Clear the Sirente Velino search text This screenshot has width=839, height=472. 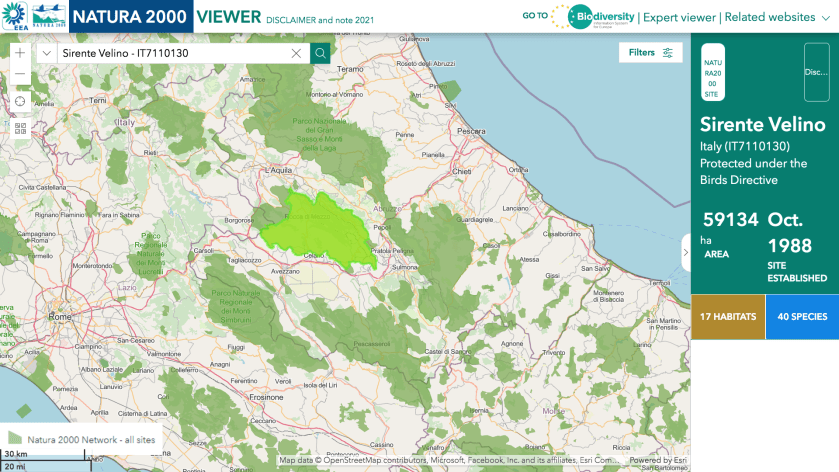297,53
